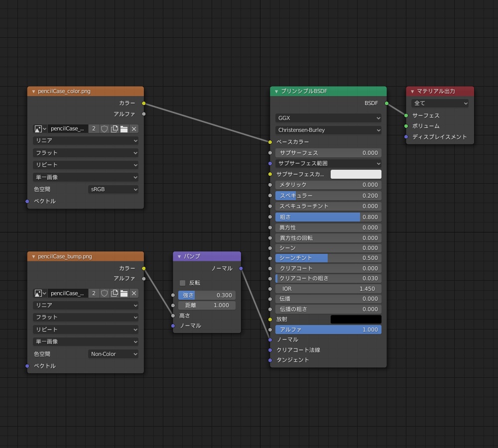Click the クリアコートの粗さ 0.030 slider
498x448 pixels.
point(328,278)
